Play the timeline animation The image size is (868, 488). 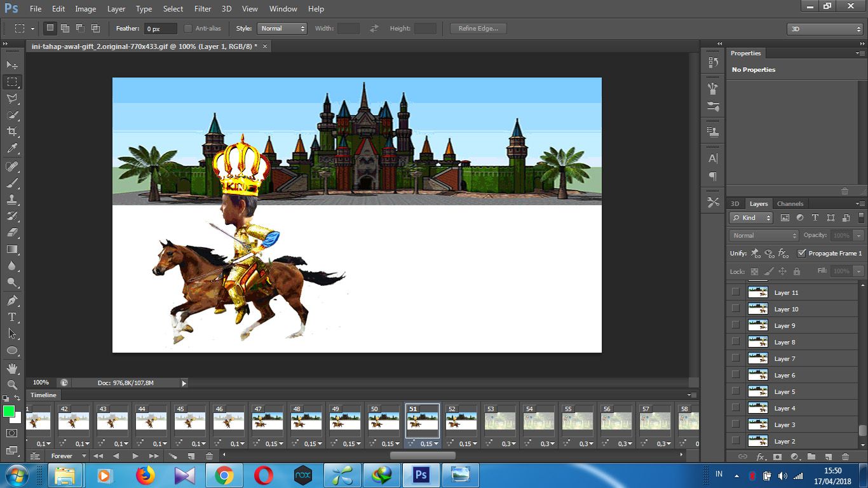click(135, 456)
